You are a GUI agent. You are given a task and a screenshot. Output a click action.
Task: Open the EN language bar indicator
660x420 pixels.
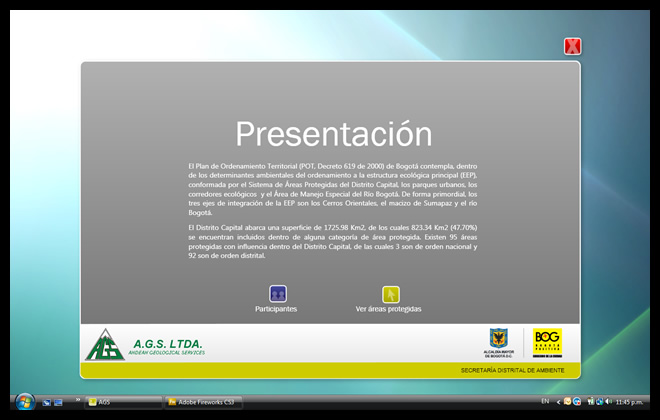(544, 401)
